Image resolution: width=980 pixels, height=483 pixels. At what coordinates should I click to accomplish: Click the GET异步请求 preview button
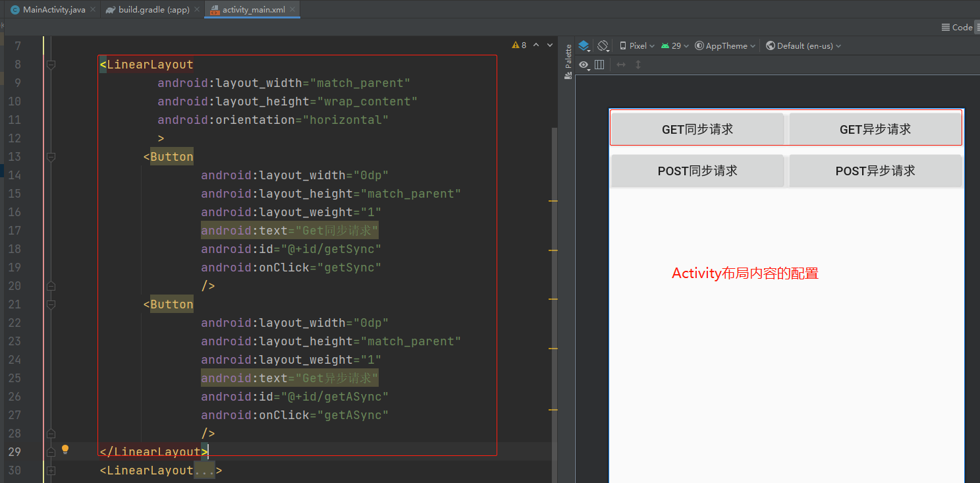tap(875, 129)
